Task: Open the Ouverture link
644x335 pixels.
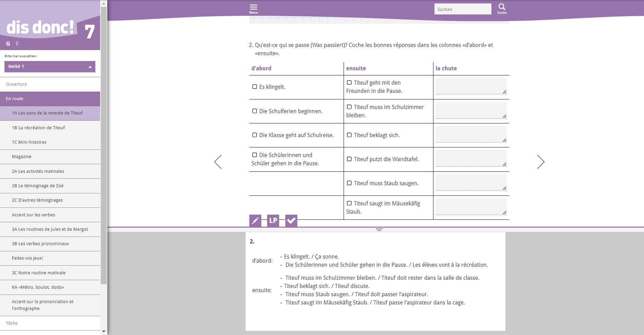Action: pyautogui.click(x=16, y=84)
